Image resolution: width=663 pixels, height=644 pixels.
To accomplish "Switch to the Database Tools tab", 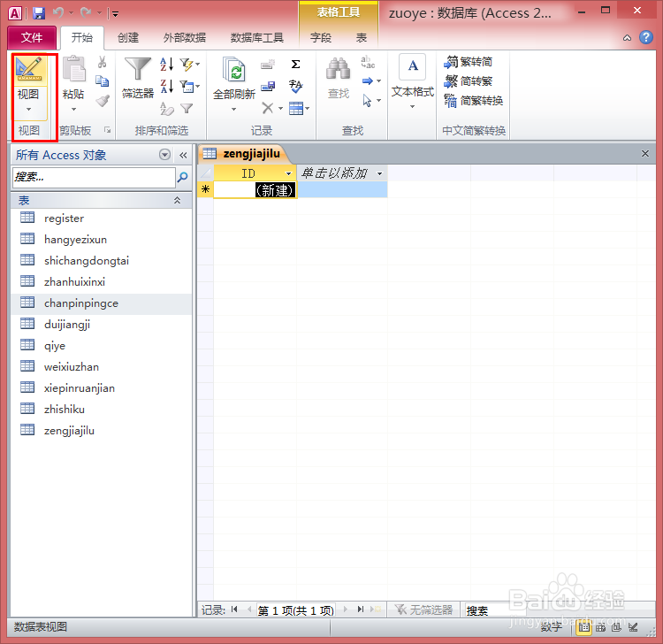I will click(256, 38).
